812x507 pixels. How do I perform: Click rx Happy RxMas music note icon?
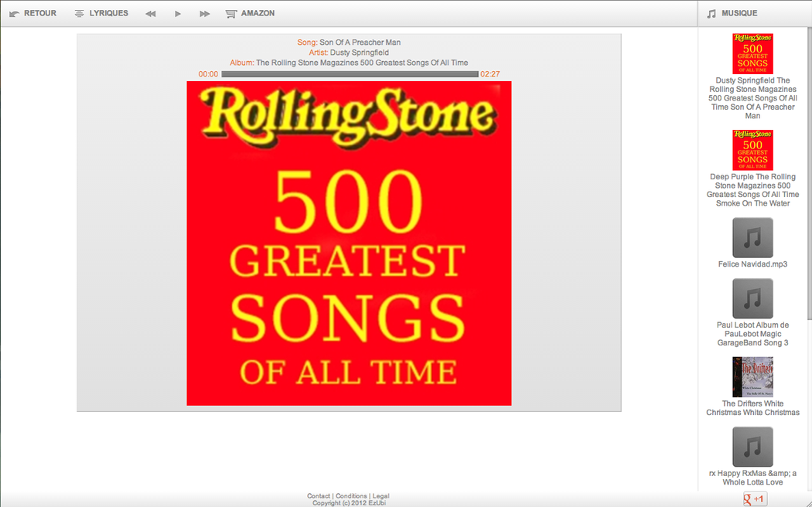pos(752,447)
